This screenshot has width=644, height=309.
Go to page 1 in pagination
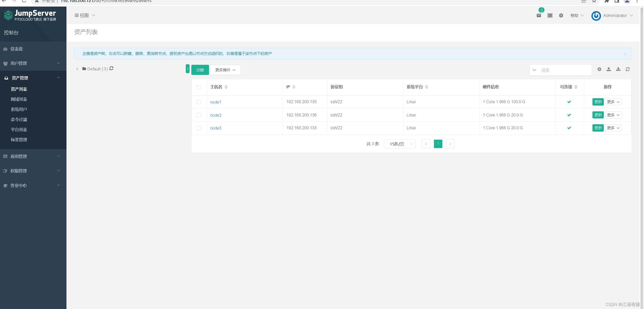[438, 144]
